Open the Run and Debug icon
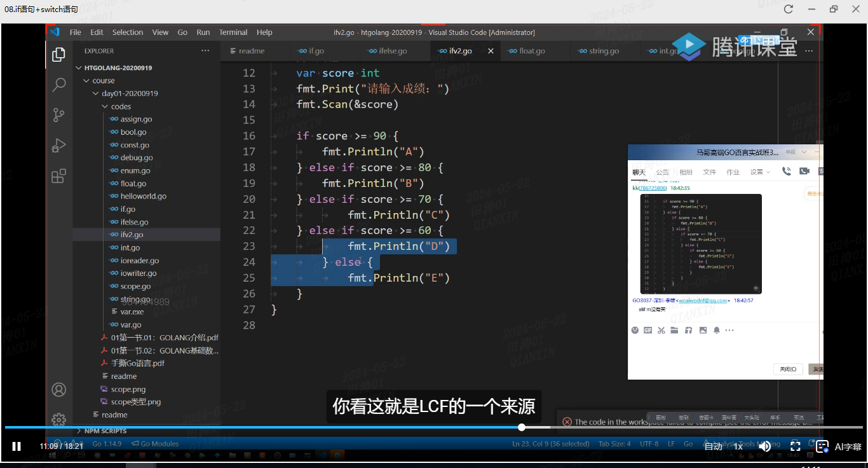This screenshot has height=468, width=868. (58, 145)
